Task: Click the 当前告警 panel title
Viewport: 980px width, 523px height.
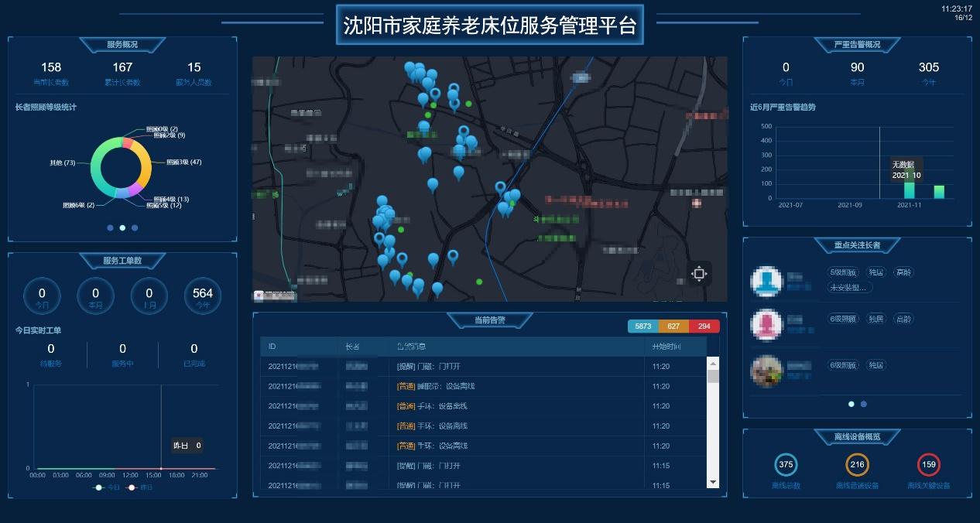Action: 488,321
